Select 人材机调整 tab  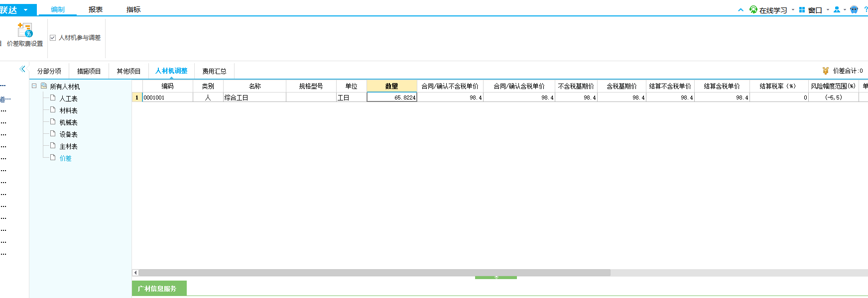[x=171, y=71]
